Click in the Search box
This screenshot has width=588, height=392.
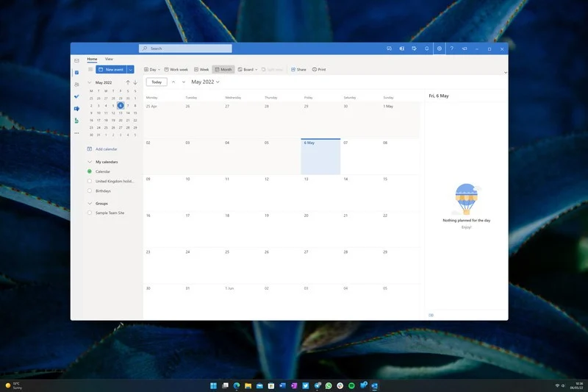coord(185,49)
